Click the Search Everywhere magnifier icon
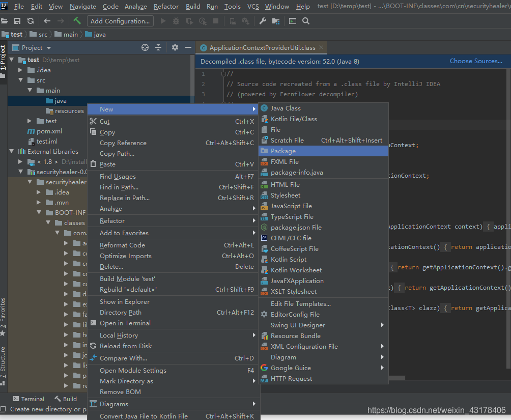 click(x=306, y=21)
